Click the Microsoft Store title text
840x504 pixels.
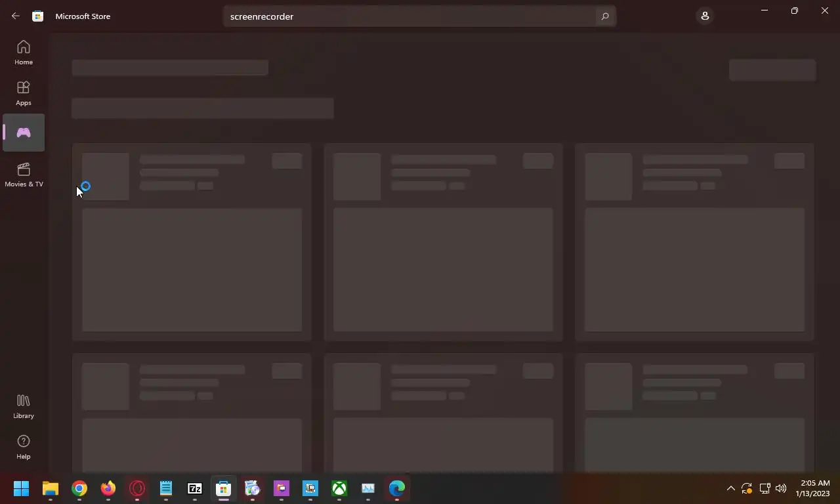(83, 16)
